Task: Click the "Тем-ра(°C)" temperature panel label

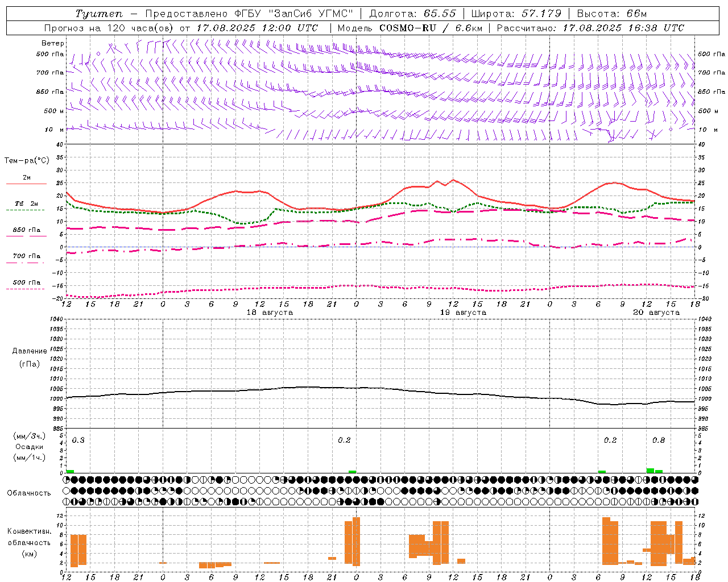Action: (x=27, y=161)
